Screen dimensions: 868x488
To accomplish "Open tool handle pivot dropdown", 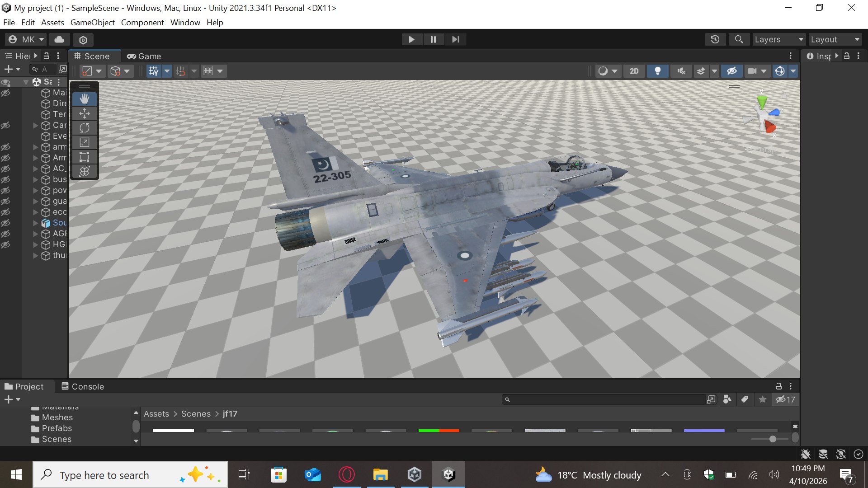I will 92,71.
